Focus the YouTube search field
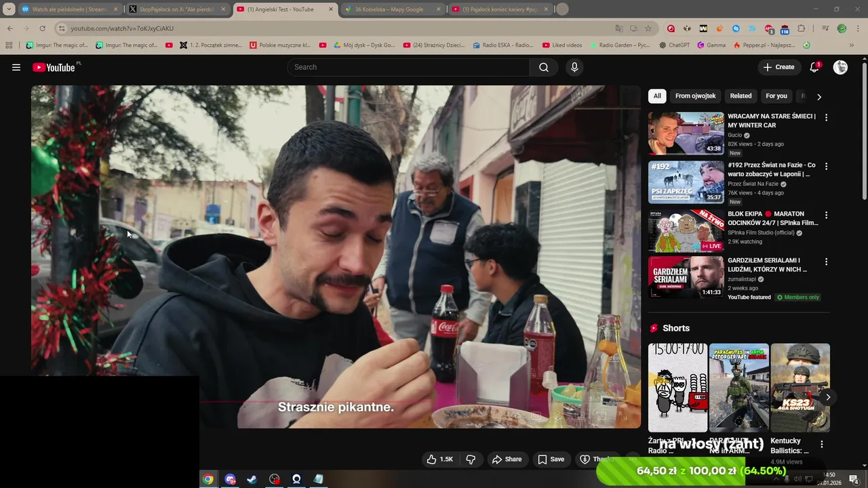The height and width of the screenshot is (488, 868). tap(409, 67)
